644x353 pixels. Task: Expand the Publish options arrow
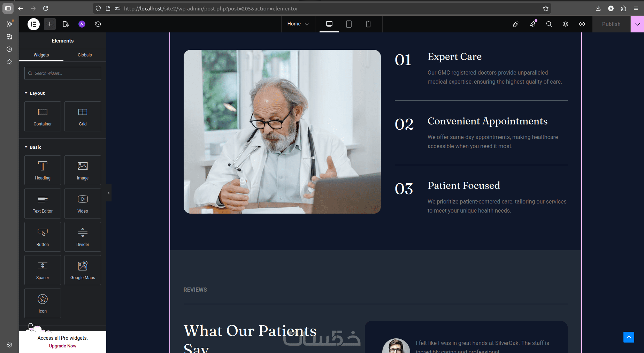(637, 24)
